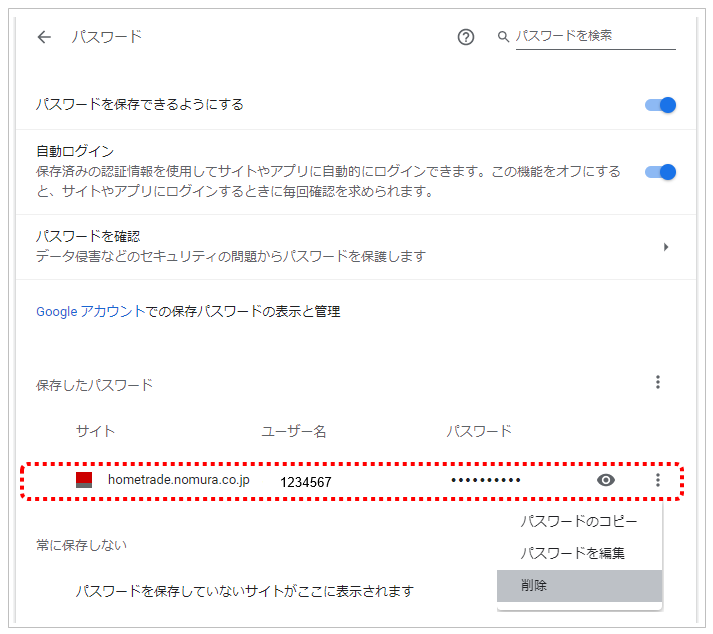The height and width of the screenshot is (634, 713).
Task: Select パスワードを編集 menu entry
Action: (x=573, y=553)
